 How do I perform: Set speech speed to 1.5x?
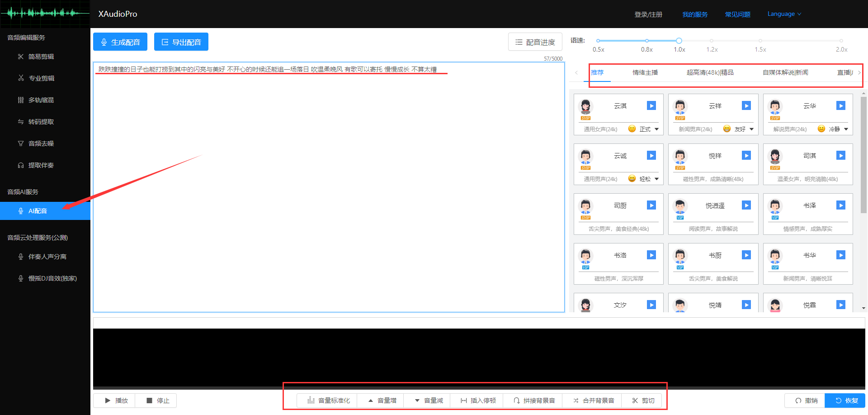click(x=760, y=40)
